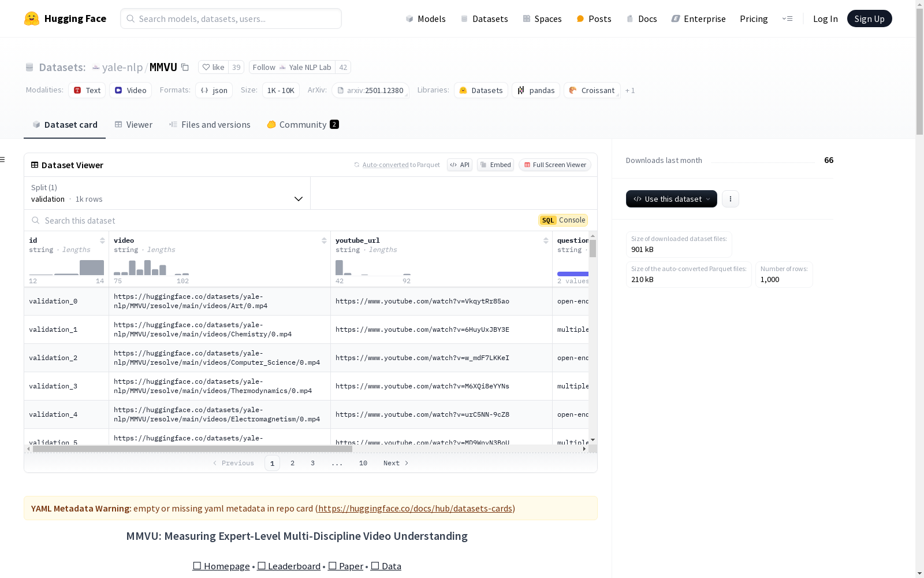924x578 pixels.
Task: Open Docs in top navigation
Action: point(642,18)
